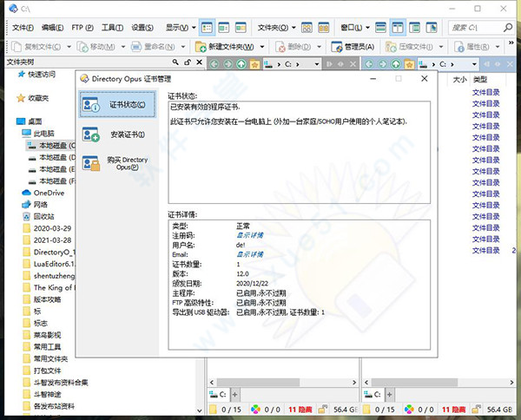
Task: Open 文件(F) menu
Action: coord(23,28)
